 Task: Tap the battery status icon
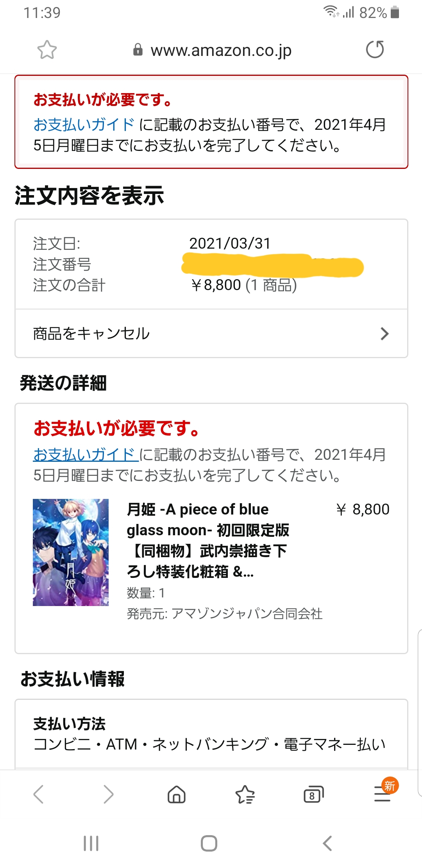395,13
